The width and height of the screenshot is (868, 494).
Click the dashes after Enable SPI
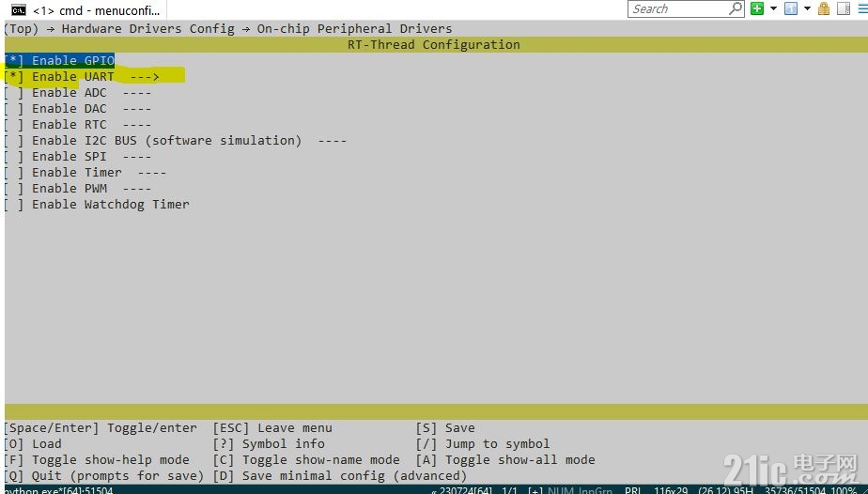[137, 157]
